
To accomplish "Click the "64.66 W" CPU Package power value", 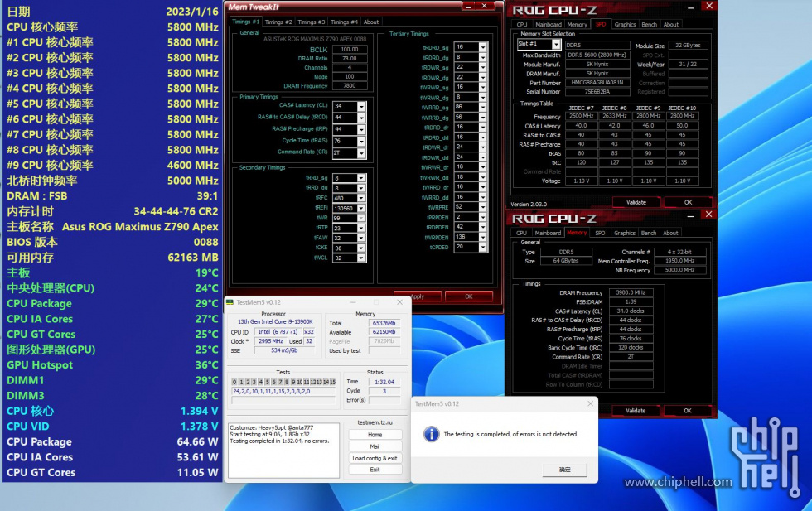I will pyautogui.click(x=198, y=441).
